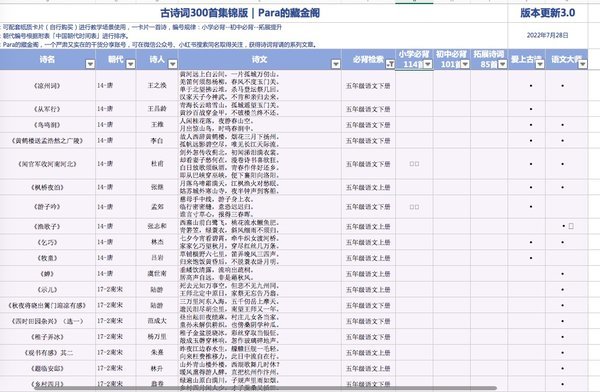Select the poet cell 杨万里
600x392 pixels.
157,337
